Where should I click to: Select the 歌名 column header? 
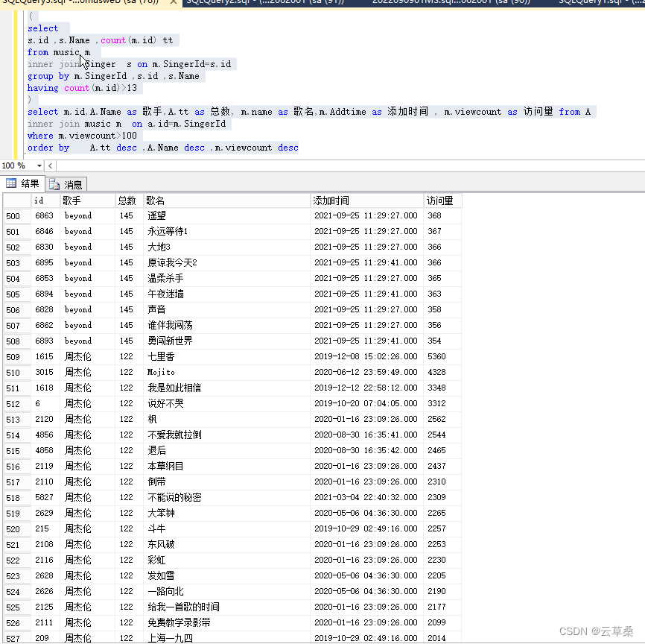point(227,201)
